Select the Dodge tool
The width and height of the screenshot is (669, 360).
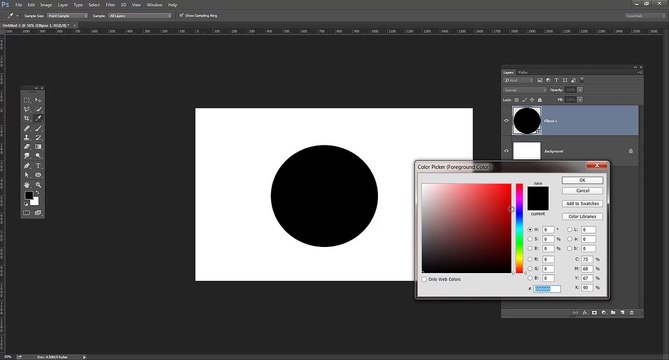click(x=38, y=156)
